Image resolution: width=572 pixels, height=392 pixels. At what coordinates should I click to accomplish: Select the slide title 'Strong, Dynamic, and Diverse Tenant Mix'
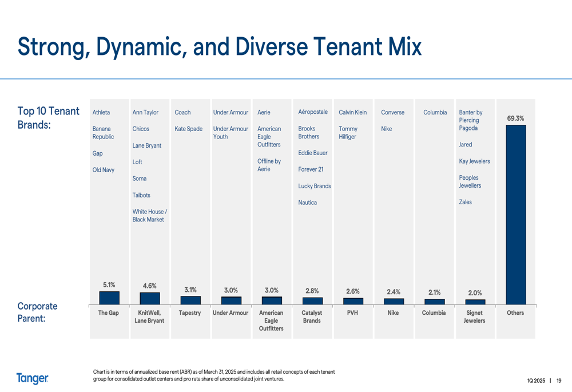pyautogui.click(x=220, y=47)
